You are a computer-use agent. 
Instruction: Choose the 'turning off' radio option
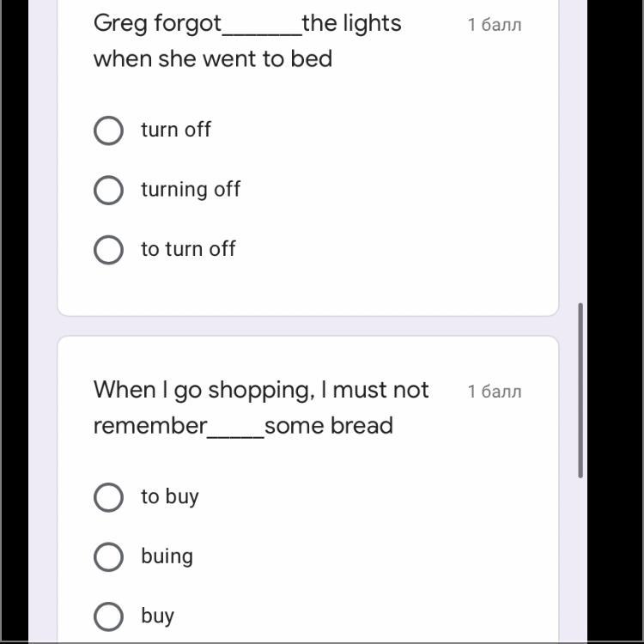pos(108,190)
